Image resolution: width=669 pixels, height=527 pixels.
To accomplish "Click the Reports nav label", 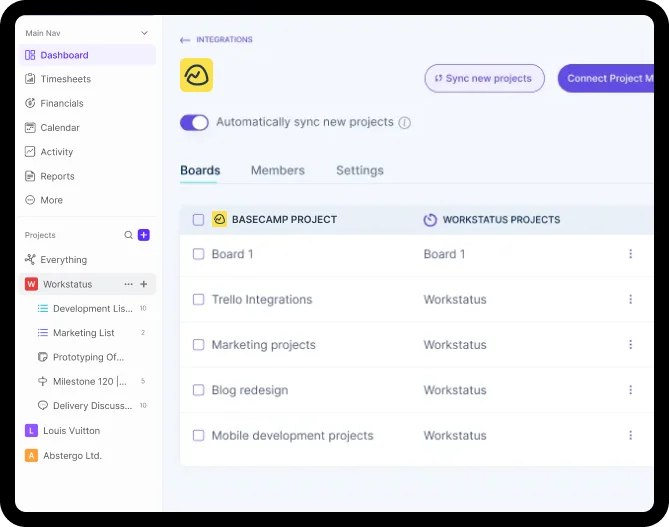I will point(57,176).
